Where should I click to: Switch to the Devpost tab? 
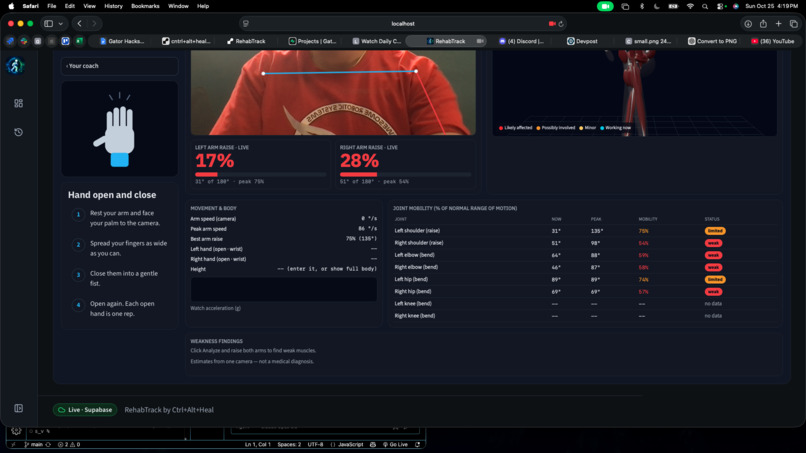click(582, 41)
